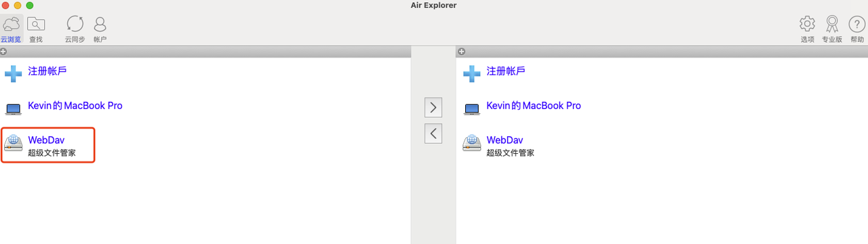Select the laptop icon in right pane
The height and width of the screenshot is (244, 868).
pos(472,108)
